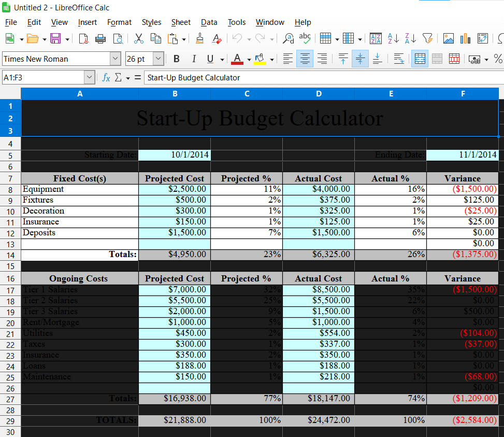Toggle Merge and Center Cells
This screenshot has width=504, height=437.
(420, 59)
